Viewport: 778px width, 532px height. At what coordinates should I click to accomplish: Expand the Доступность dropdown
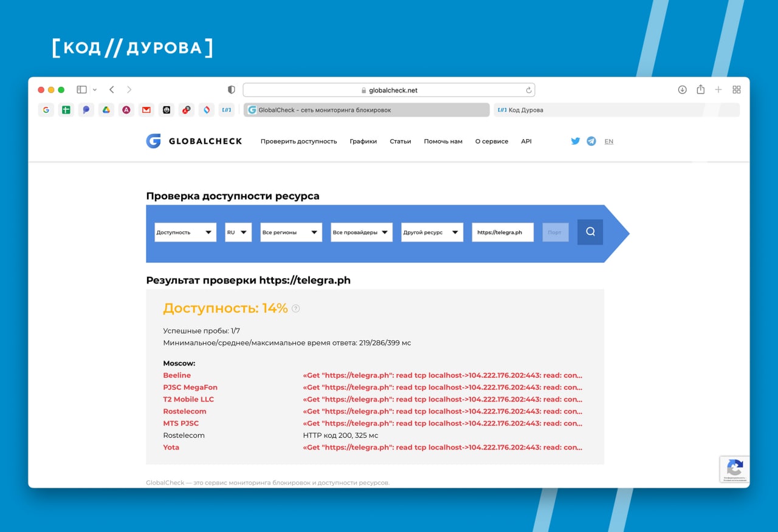[x=185, y=232]
